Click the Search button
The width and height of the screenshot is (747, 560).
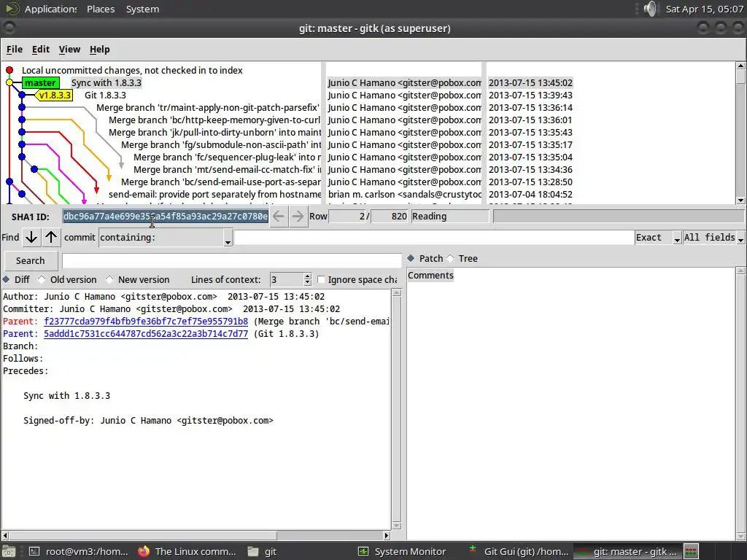point(31,260)
